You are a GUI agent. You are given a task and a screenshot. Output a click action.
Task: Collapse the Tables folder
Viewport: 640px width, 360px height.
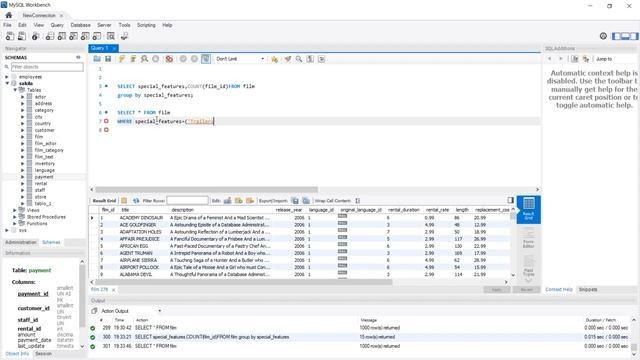15,90
